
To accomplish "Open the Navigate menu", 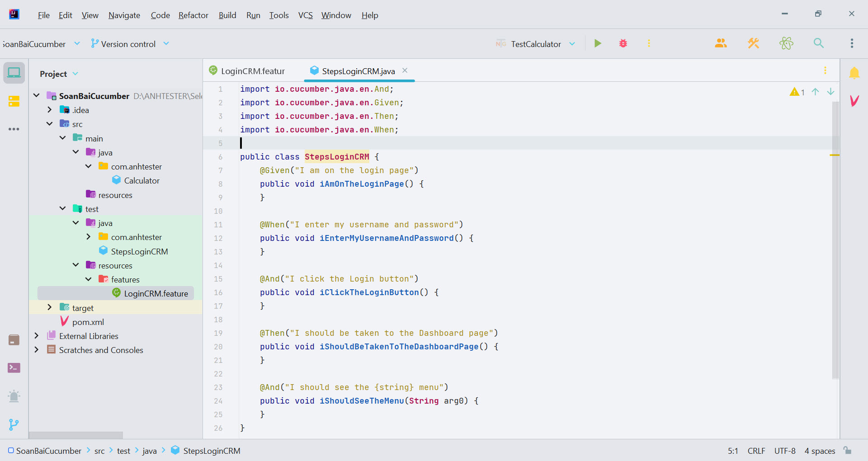I will [124, 15].
